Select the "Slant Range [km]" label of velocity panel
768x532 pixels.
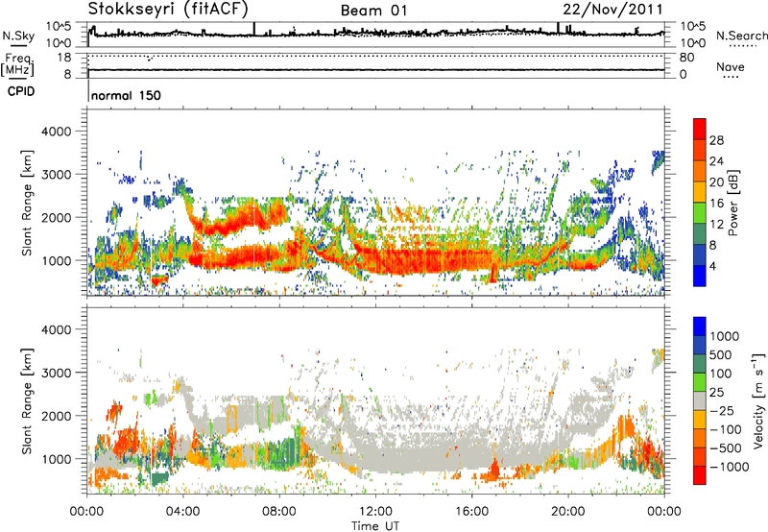click(27, 400)
